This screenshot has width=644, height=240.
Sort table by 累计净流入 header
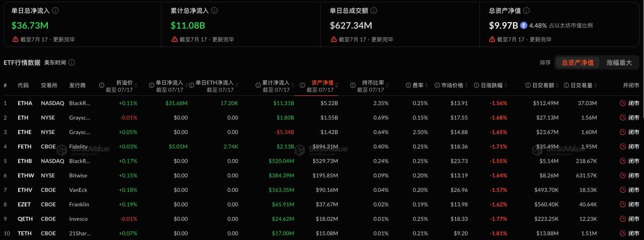click(x=276, y=82)
